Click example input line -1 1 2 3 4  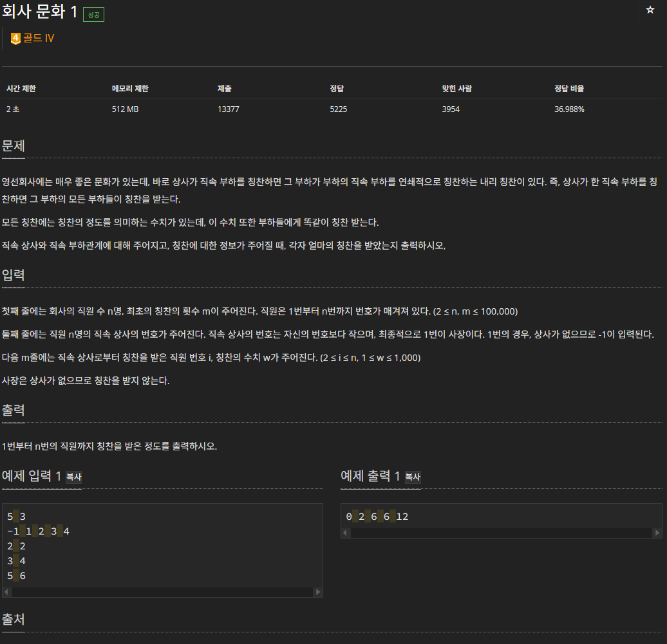click(38, 531)
